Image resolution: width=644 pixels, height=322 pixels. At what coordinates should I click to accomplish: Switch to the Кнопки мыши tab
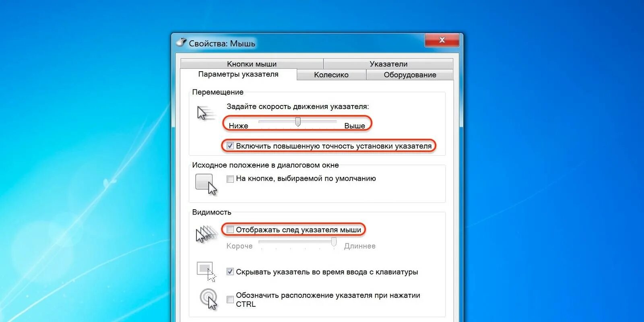pos(252,64)
